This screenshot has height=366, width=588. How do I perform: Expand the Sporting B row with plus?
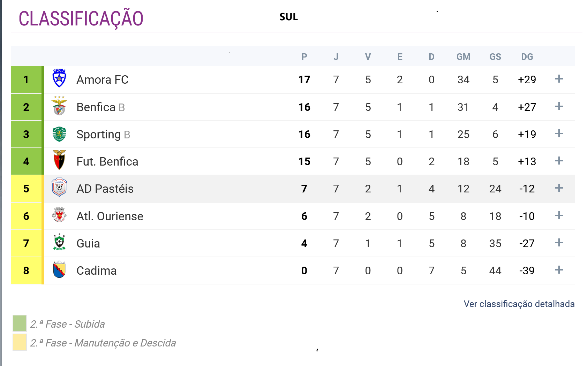coord(559,134)
